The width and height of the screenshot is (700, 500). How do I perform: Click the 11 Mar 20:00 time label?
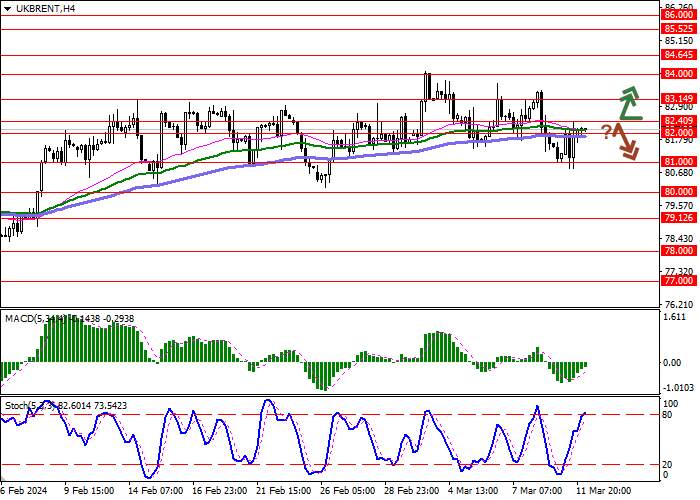coord(604,491)
